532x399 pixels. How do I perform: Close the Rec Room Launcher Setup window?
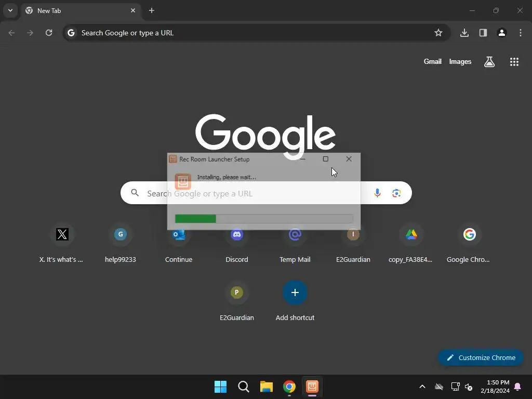349,159
